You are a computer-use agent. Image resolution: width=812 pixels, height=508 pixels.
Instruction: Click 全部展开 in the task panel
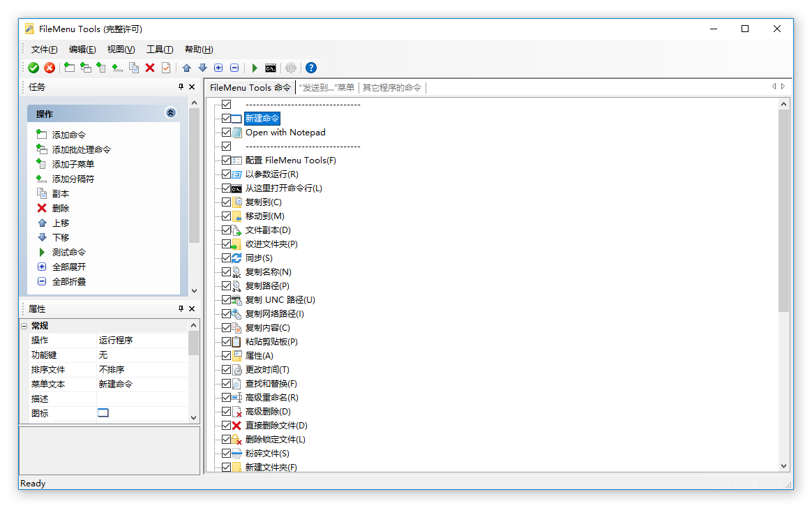click(69, 267)
